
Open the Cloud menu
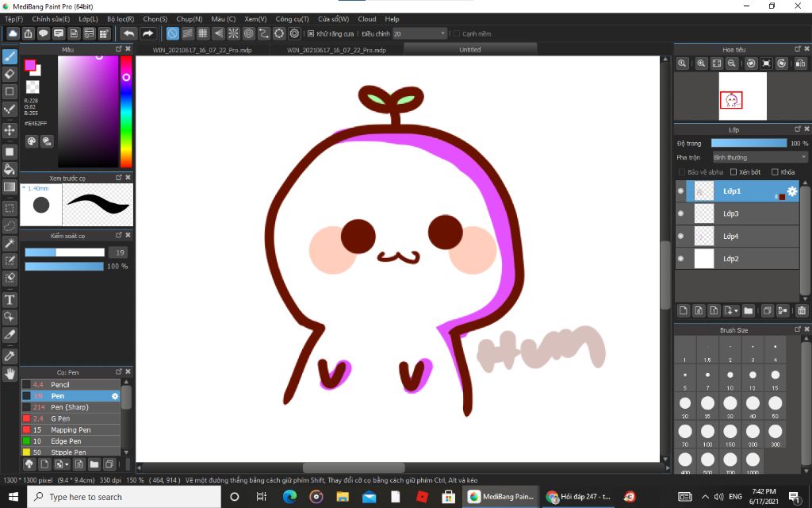[x=367, y=19]
